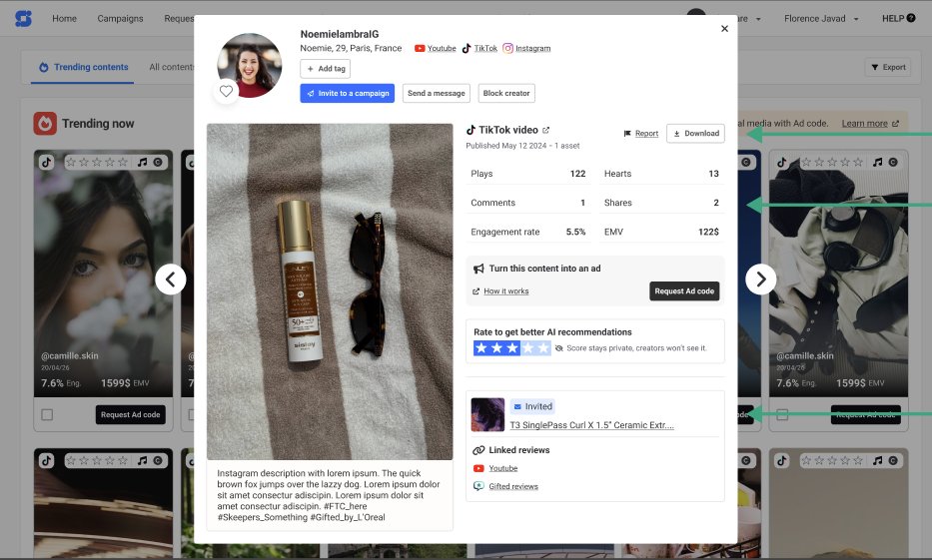Set rating to five stars
Screen dimensions: 932x560
pyautogui.click(x=543, y=348)
